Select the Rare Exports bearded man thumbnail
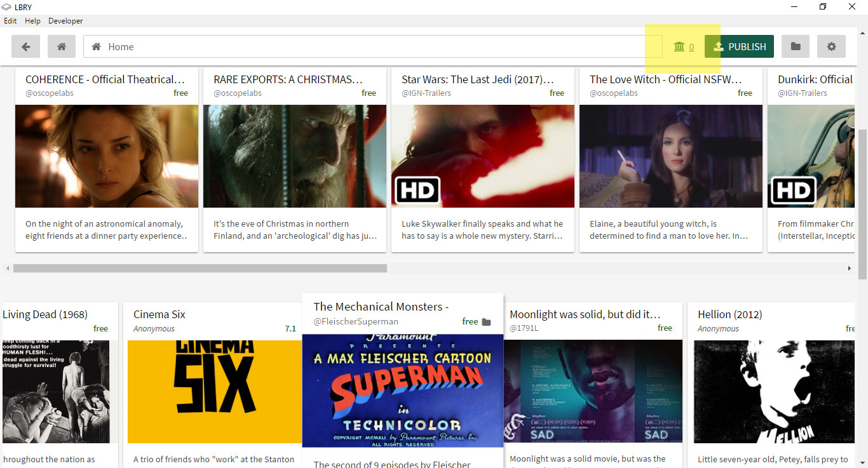This screenshot has height=468, width=868. pyautogui.click(x=295, y=156)
